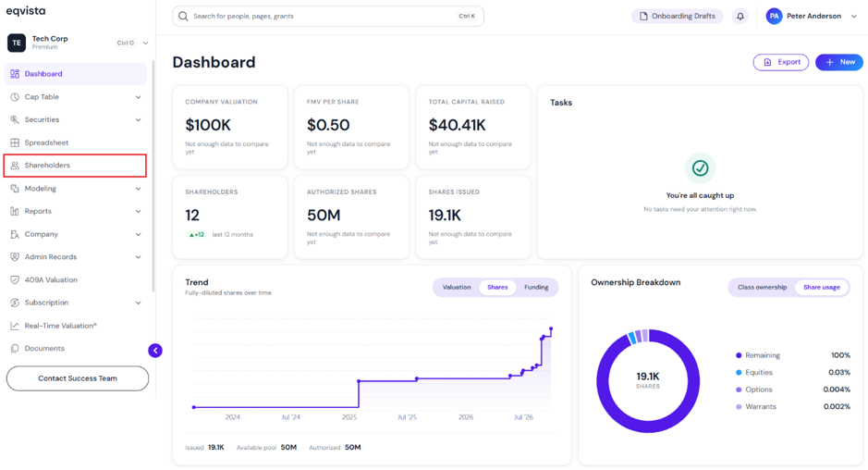
Task: Open notifications bell icon
Action: (x=740, y=16)
